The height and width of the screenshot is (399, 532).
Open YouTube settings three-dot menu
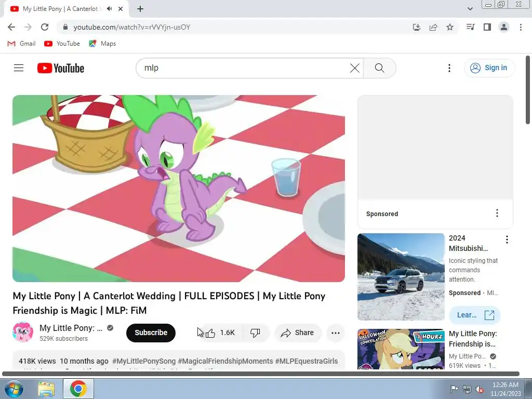coord(449,68)
